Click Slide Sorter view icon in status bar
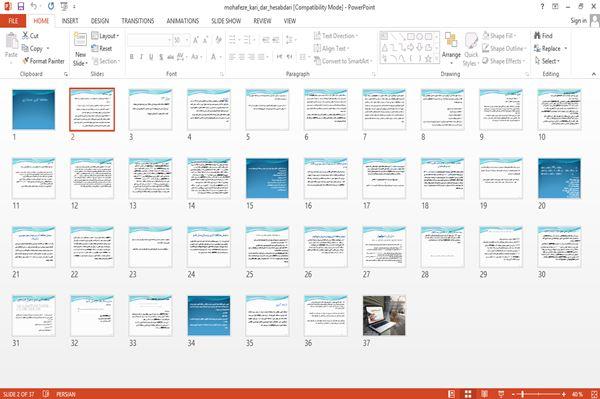 [x=468, y=394]
